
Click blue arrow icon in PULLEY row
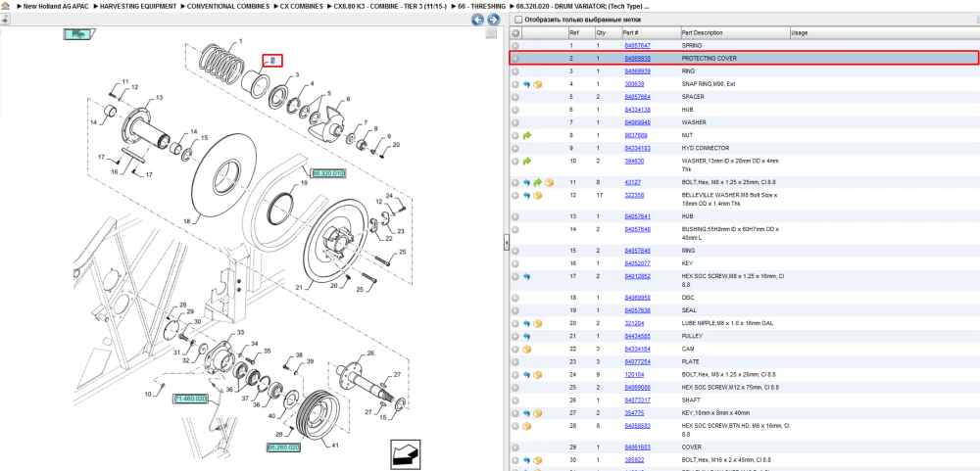pos(527,336)
